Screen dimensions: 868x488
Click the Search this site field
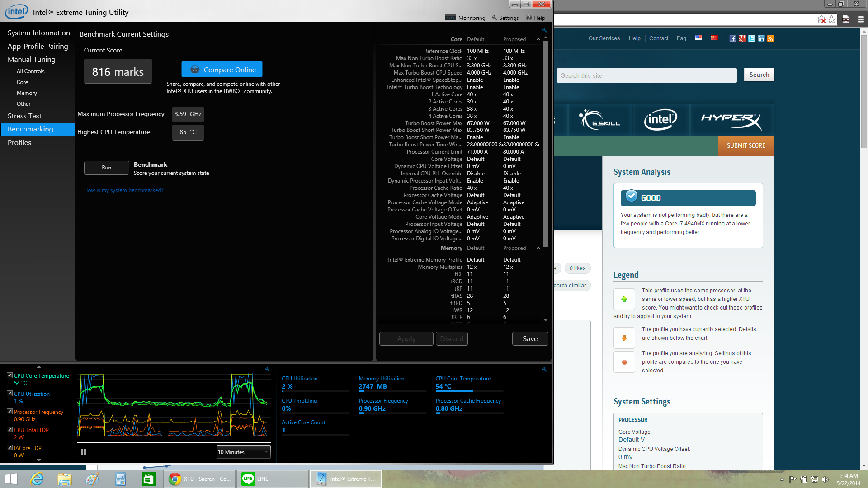(x=647, y=75)
